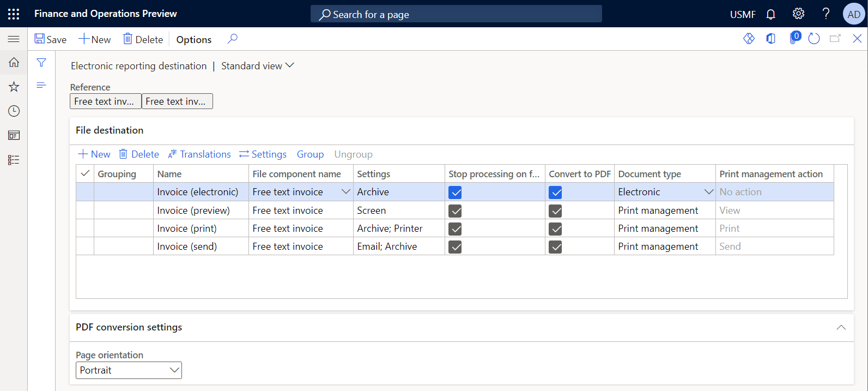Open Translations for file destination
The width and height of the screenshot is (868, 391).
click(x=199, y=154)
